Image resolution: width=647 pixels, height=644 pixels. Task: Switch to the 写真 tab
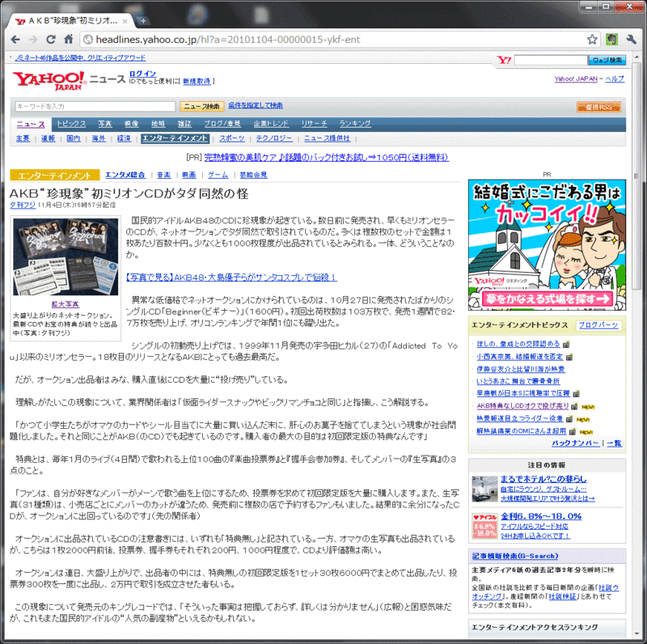(x=105, y=124)
